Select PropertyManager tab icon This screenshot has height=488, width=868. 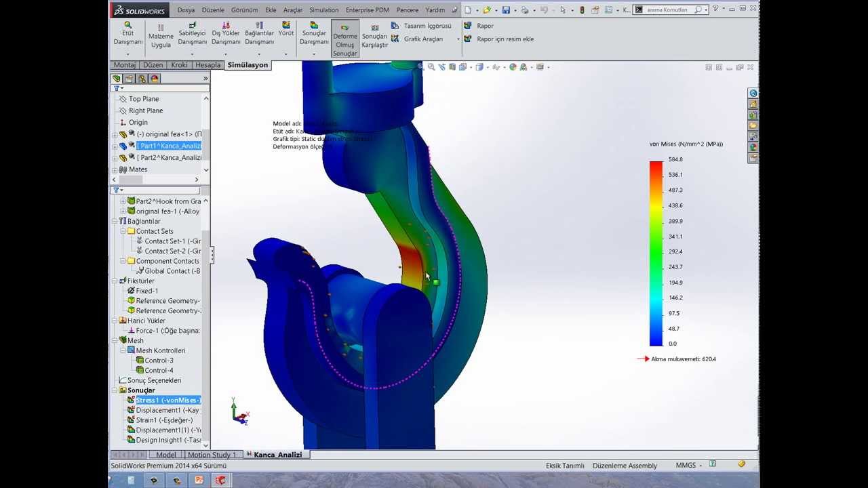pyautogui.click(x=129, y=79)
